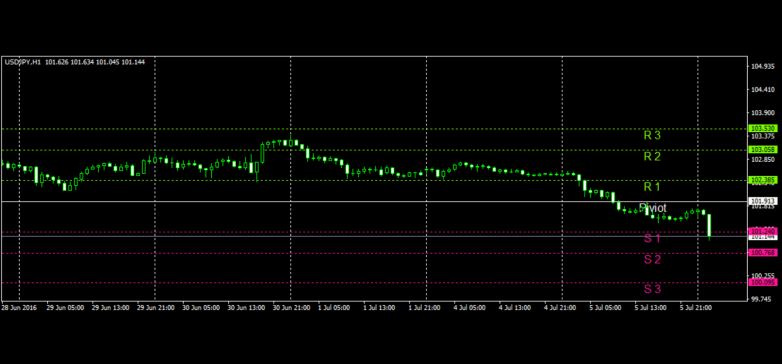Select the 102.385 green price tag
782x364 pixels.
[x=763, y=180]
